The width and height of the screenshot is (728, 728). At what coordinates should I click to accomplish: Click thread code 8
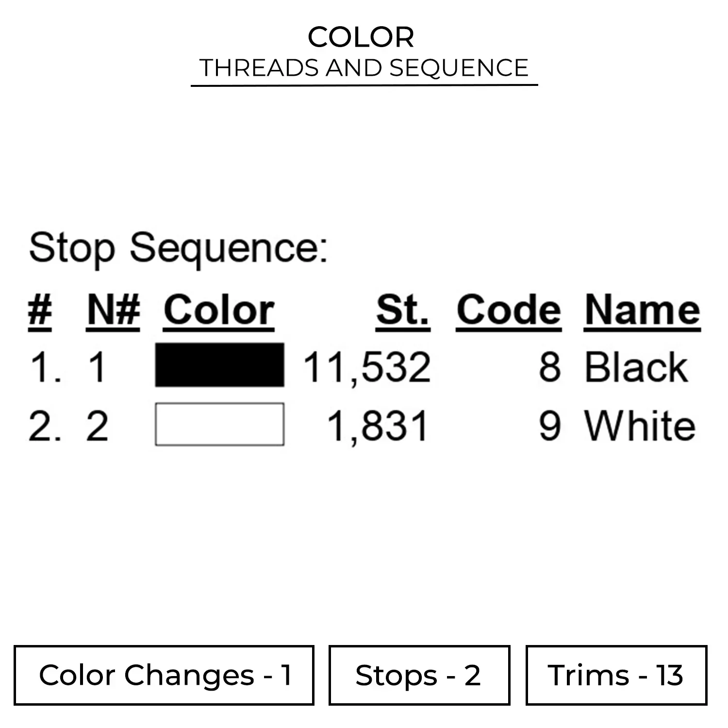click(550, 367)
